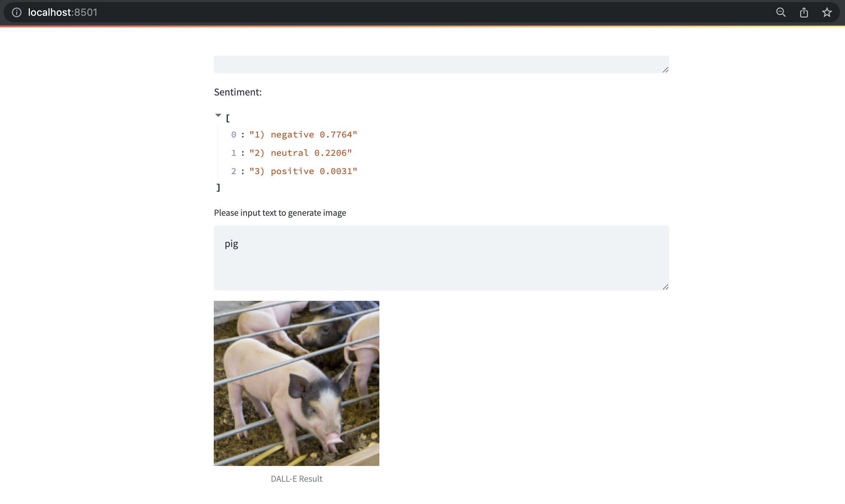Click the empty top input text area
The image size is (845, 504).
point(441,64)
